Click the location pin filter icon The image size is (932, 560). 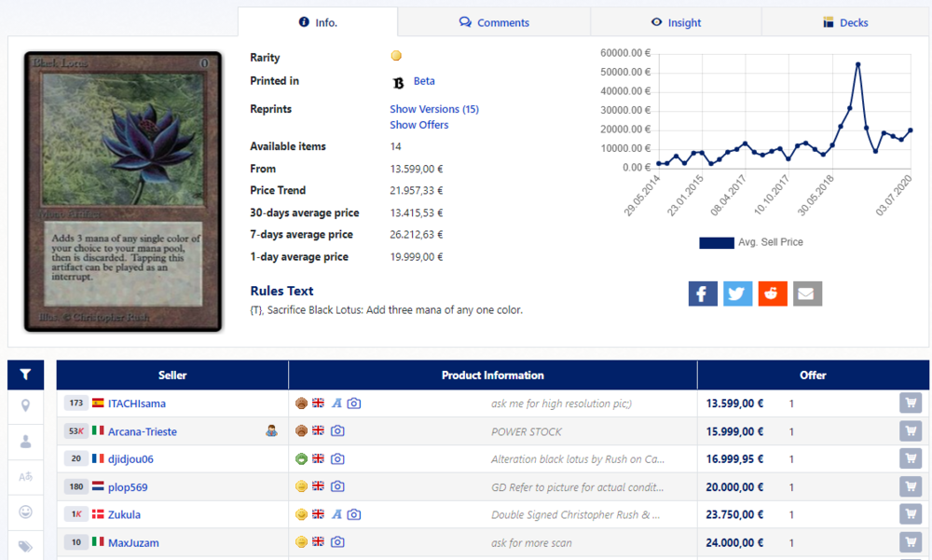coord(25,405)
